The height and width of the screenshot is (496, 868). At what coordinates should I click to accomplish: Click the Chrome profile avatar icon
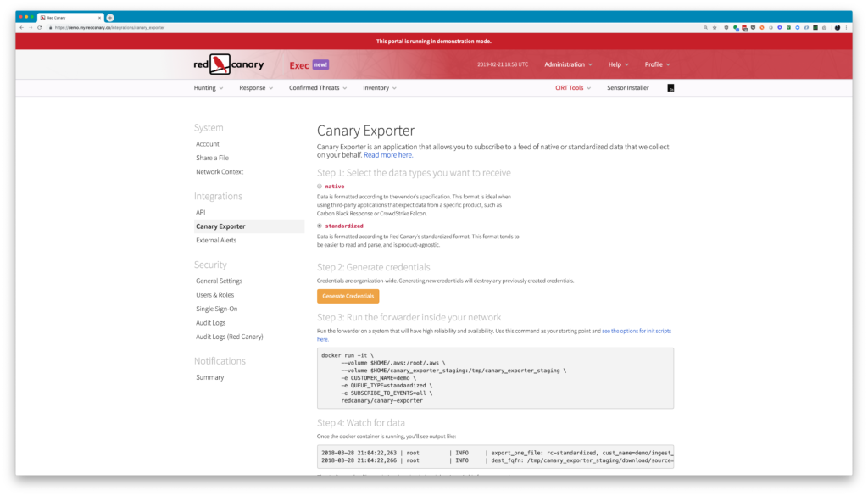837,27
